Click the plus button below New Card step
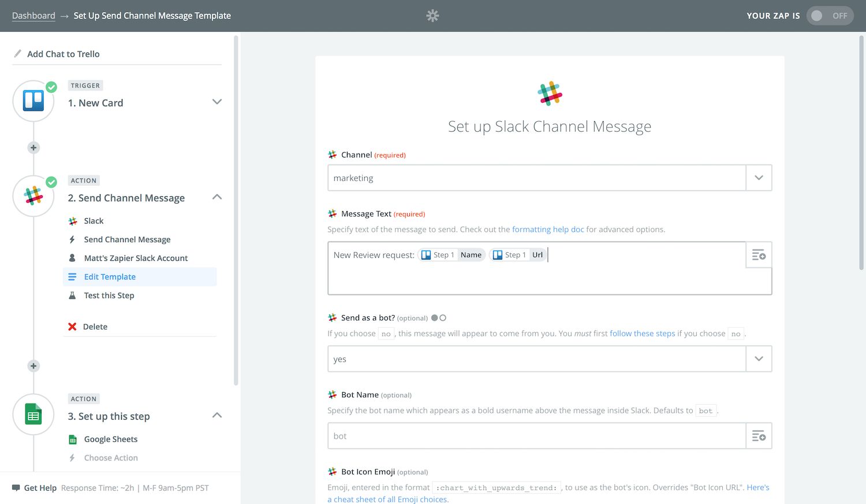The height and width of the screenshot is (504, 866). click(33, 148)
